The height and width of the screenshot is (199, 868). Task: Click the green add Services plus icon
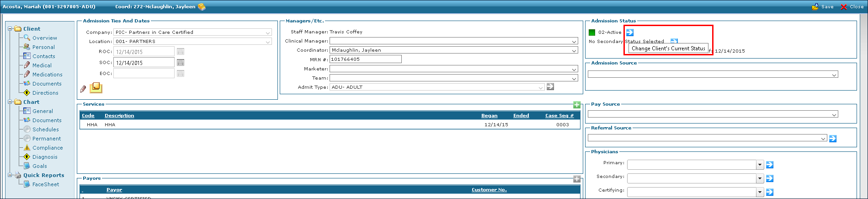tap(577, 105)
